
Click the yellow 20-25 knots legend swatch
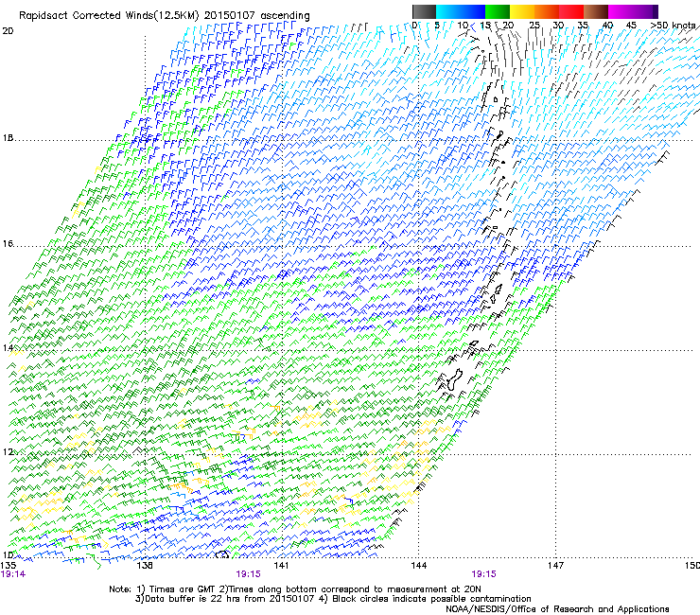pyautogui.click(x=522, y=11)
